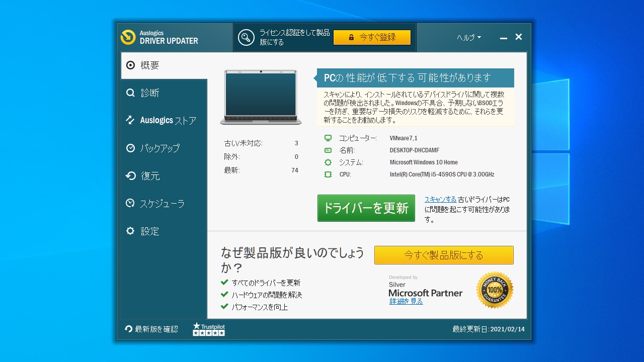This screenshot has width=644, height=362.
Task: Select the 概要 icon in the sidebar
Action: coord(130,65)
